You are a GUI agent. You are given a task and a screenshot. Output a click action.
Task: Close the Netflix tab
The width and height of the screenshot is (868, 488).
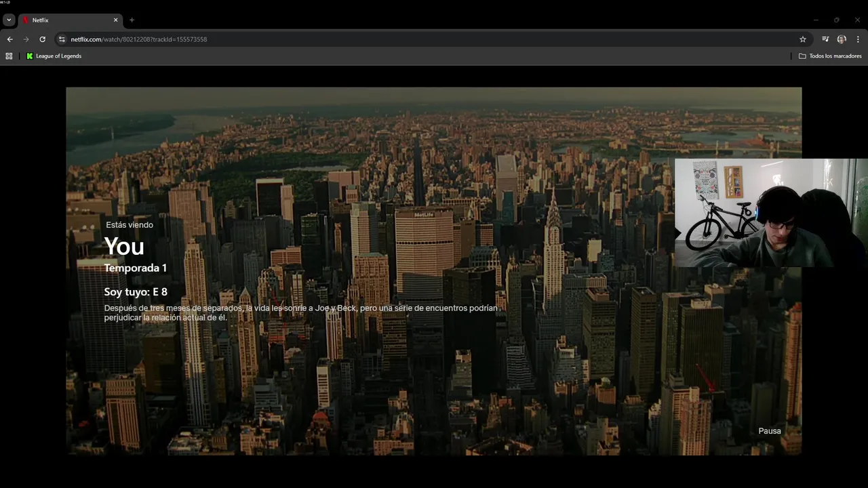tap(115, 20)
